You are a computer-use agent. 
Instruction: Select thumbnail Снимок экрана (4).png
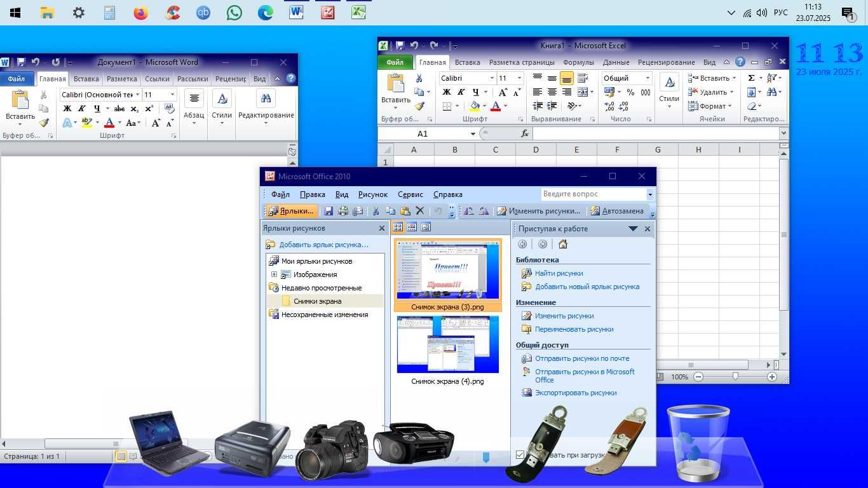[447, 351]
